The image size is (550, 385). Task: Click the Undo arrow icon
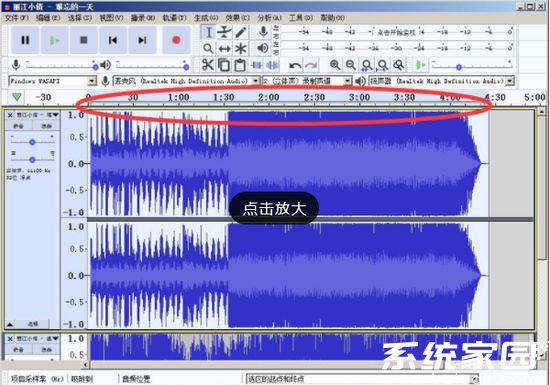[295, 65]
